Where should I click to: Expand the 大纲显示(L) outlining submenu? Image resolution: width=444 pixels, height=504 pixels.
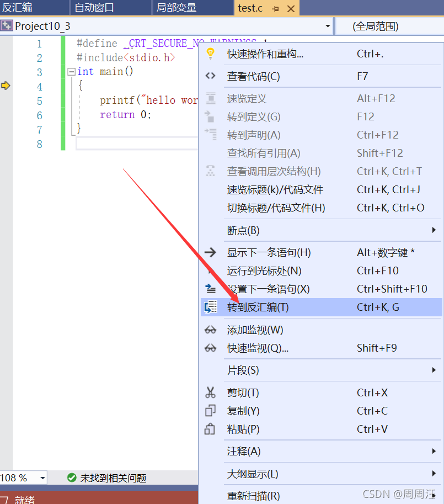pos(434,474)
